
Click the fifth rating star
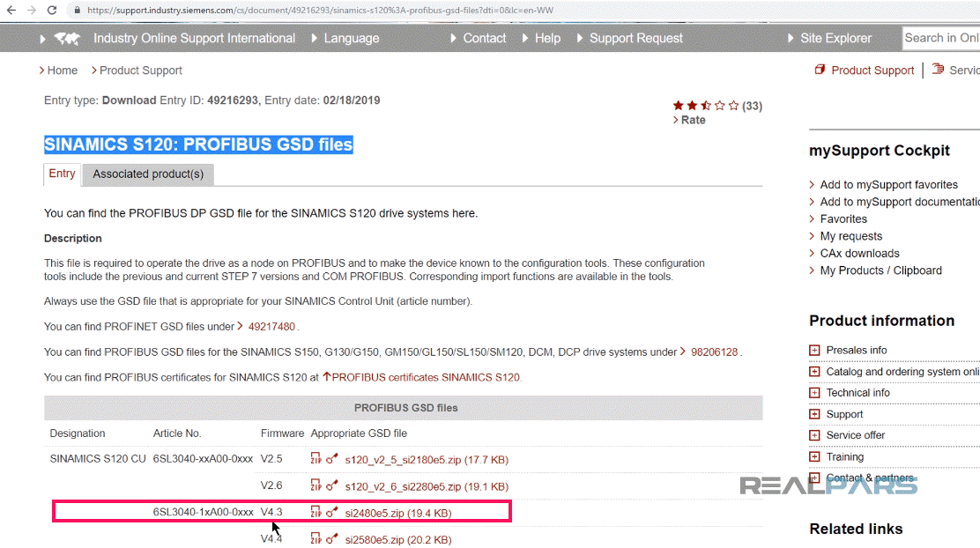click(734, 106)
